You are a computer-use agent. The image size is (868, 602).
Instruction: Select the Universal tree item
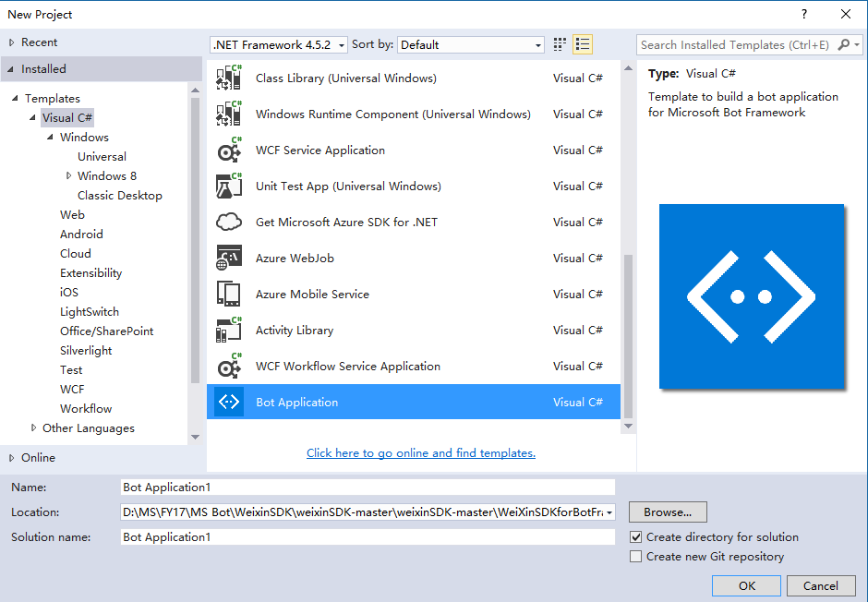pos(102,157)
